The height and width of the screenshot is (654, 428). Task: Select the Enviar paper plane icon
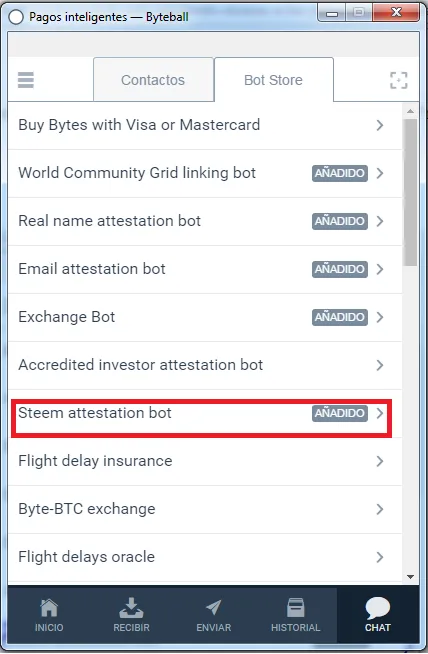coord(214,608)
